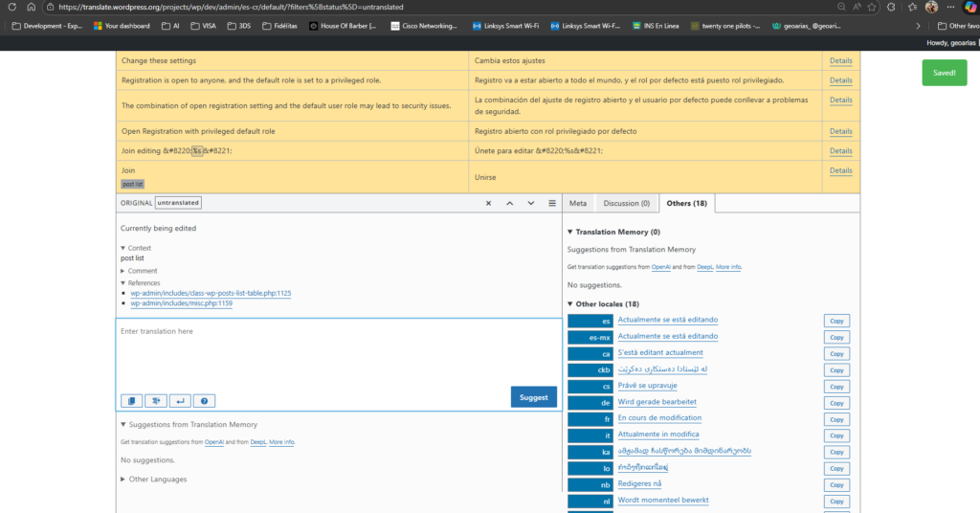Open the translation help question-mark icon
The width and height of the screenshot is (980, 513).
tap(203, 401)
